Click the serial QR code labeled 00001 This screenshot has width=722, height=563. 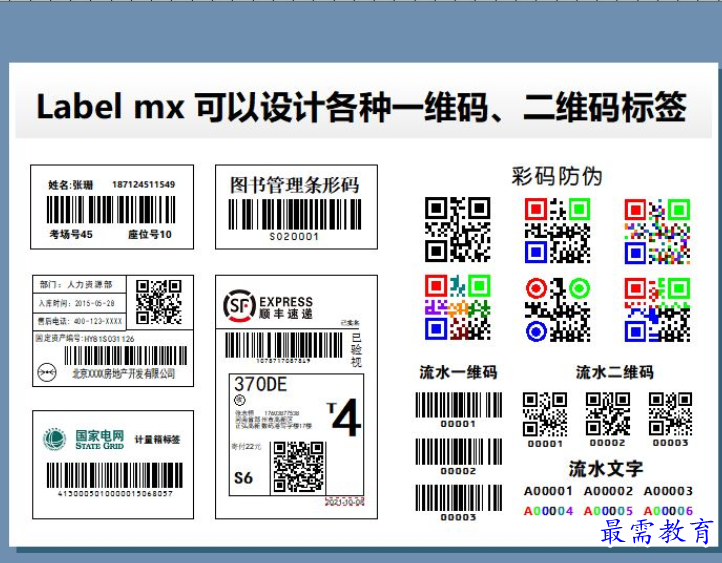click(545, 414)
